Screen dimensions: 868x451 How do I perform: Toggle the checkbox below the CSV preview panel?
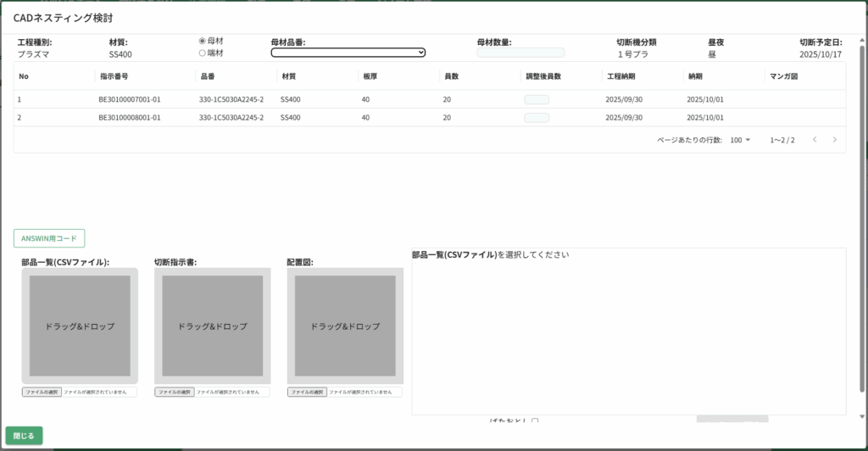(x=535, y=421)
